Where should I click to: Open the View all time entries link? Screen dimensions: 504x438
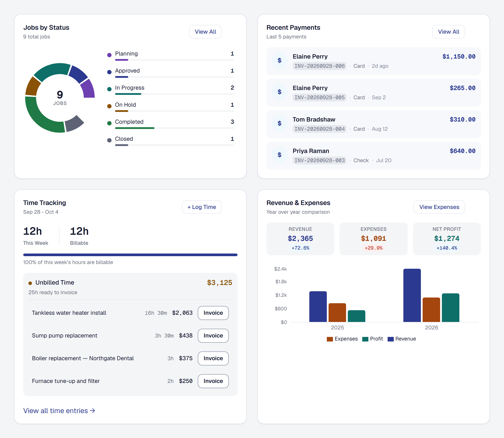59,411
